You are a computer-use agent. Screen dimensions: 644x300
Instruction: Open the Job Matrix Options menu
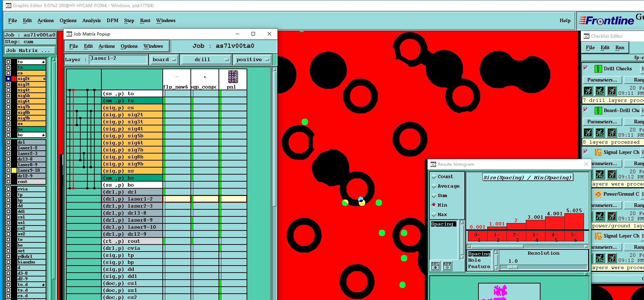click(x=129, y=46)
